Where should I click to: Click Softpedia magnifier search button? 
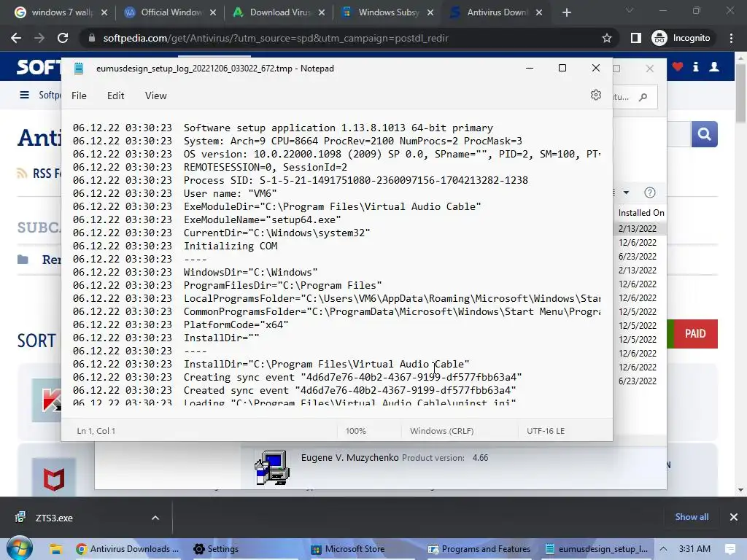(x=704, y=134)
